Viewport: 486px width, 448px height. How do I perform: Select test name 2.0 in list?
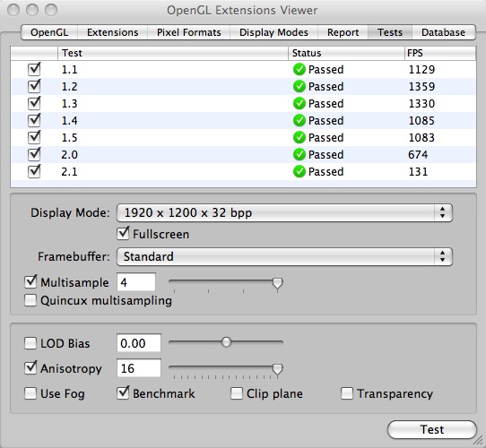pos(69,155)
